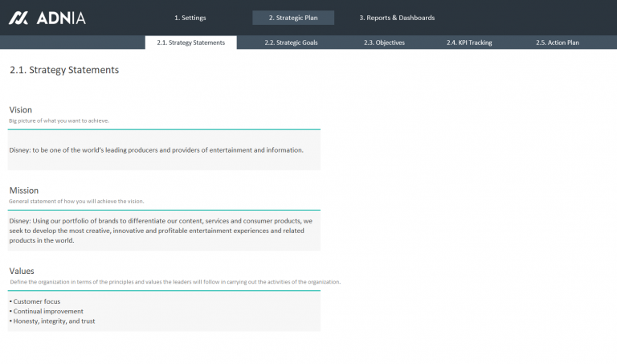The width and height of the screenshot is (617, 364).
Task: Navigate to the 2.3. Objectives sub-tab
Action: click(x=384, y=43)
